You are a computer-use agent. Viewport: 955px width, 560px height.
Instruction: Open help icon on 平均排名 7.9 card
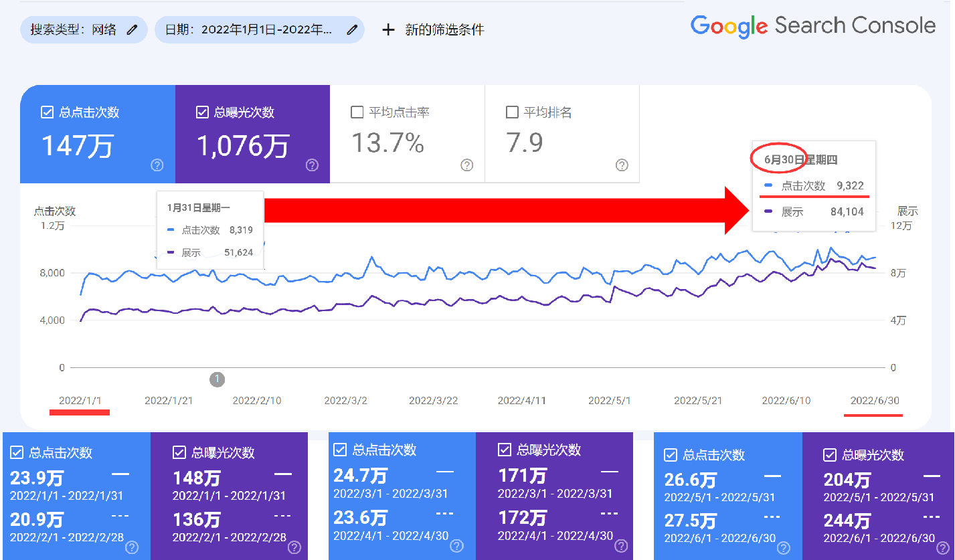(x=622, y=165)
